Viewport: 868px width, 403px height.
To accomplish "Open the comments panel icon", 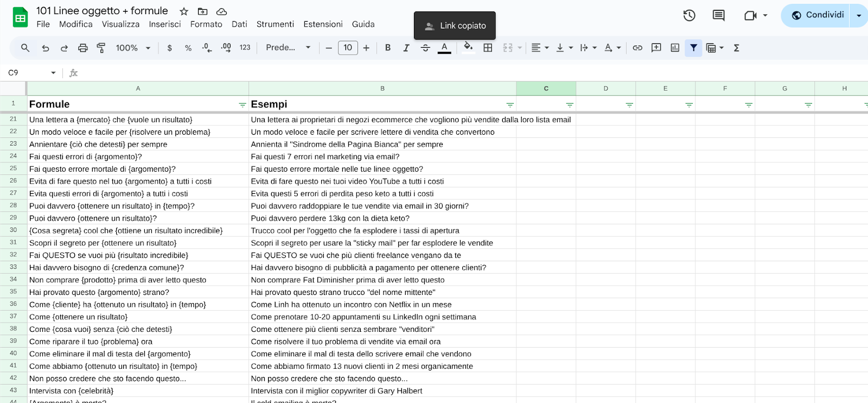I will click(x=718, y=15).
